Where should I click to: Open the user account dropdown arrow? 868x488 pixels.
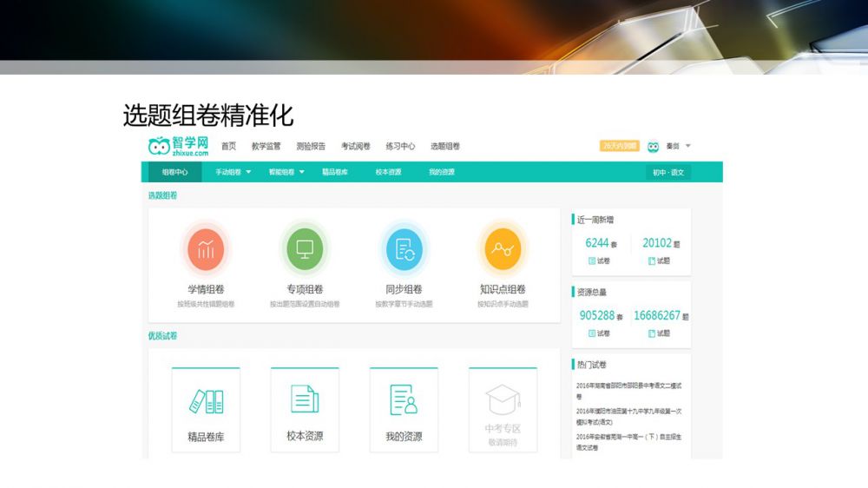point(688,146)
